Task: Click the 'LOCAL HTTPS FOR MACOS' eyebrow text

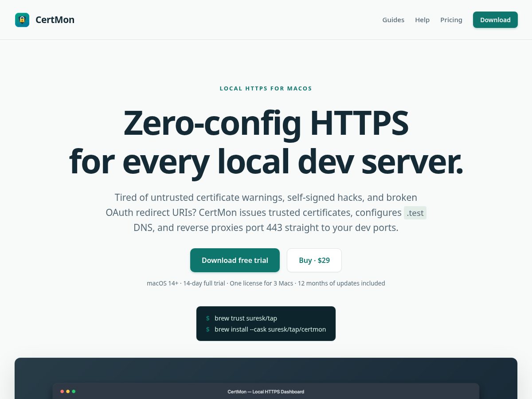Action: click(266, 88)
